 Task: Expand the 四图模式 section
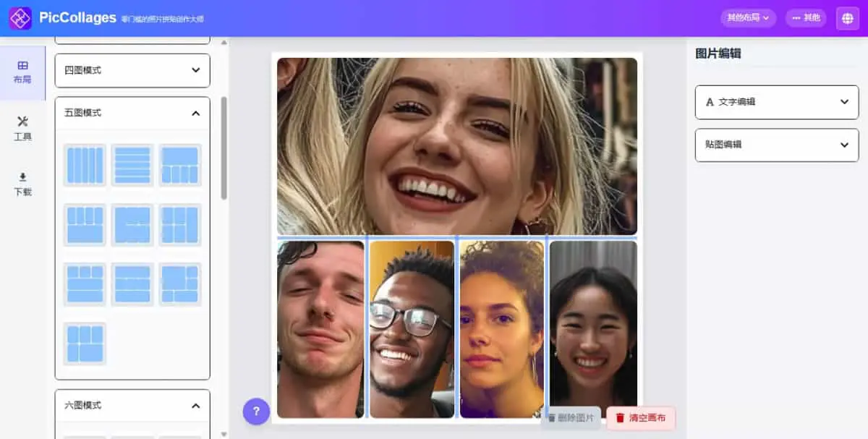coord(132,70)
